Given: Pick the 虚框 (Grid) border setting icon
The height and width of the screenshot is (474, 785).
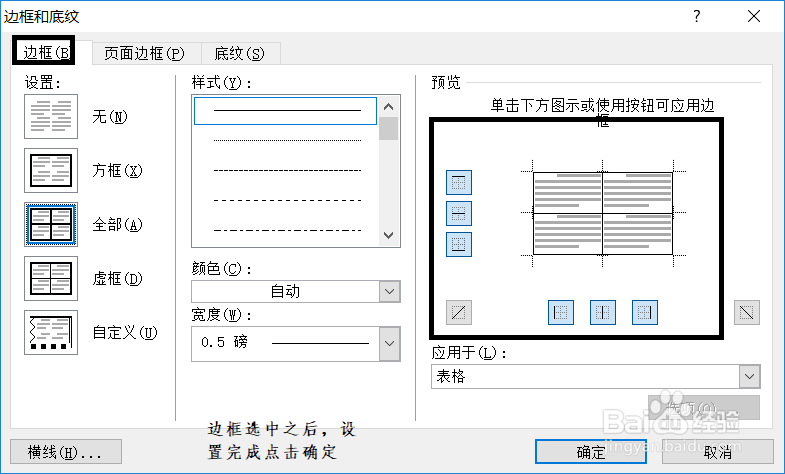Looking at the screenshot, I should click(x=50, y=279).
